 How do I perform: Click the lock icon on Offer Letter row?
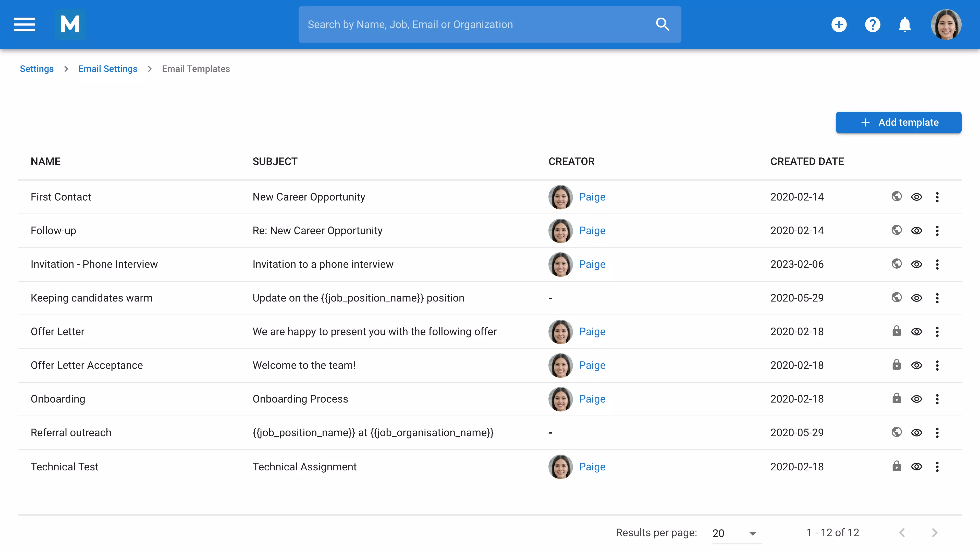tap(897, 331)
